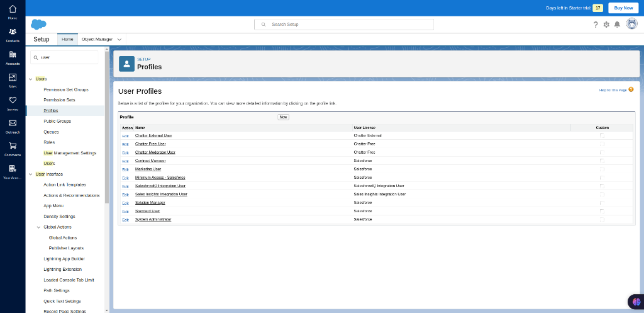Open the System Administrator profile link

153,220
